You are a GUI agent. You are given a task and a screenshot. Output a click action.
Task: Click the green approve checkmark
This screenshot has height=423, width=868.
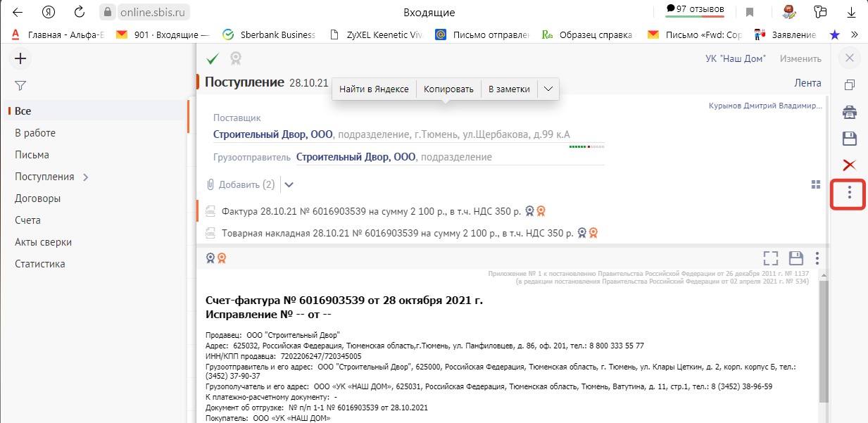pos(213,58)
